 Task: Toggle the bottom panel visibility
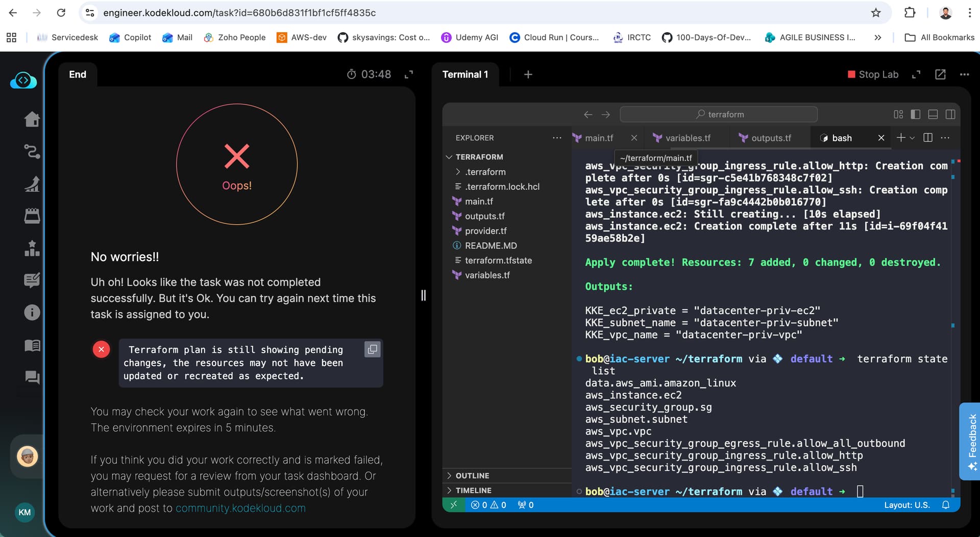coord(933,114)
